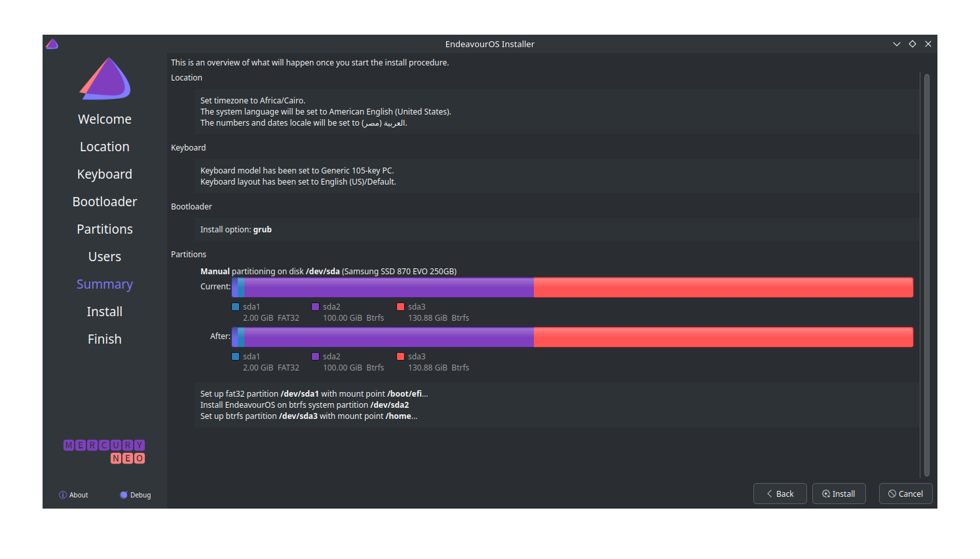
Task: Cancel the installer
Action: 905,494
